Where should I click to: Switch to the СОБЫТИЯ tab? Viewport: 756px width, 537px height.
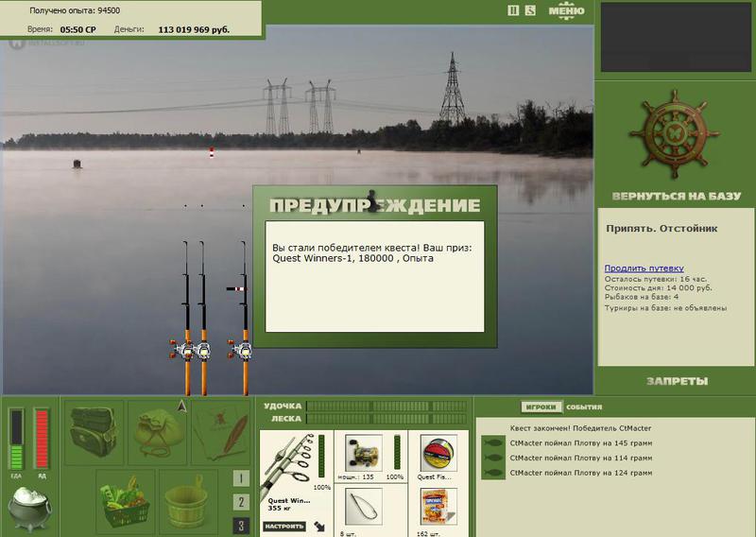tap(584, 407)
